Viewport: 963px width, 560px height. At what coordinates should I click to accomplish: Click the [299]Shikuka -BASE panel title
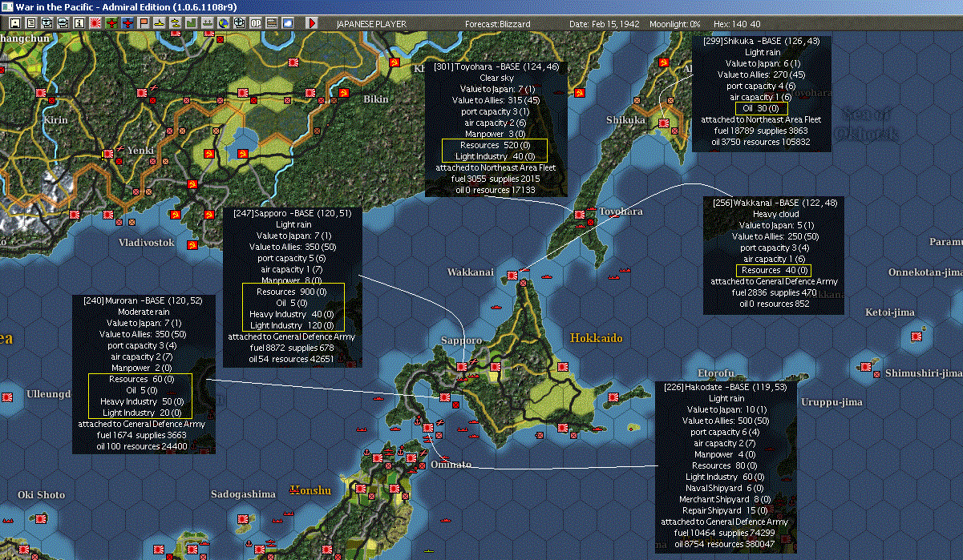(761, 40)
